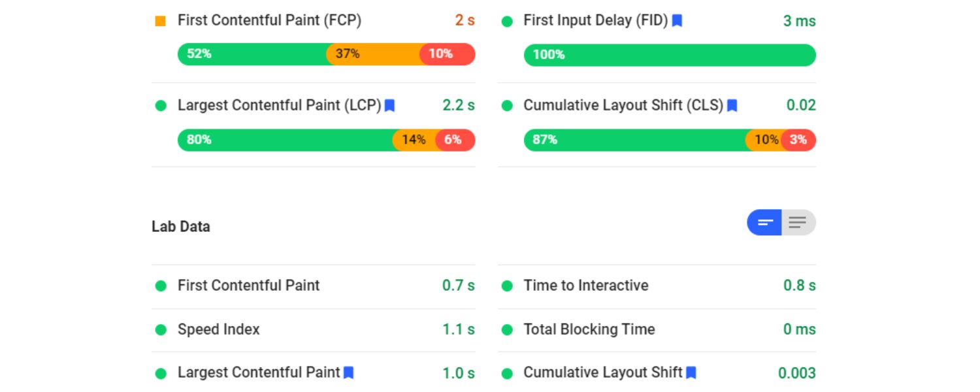This screenshot has height=392, width=980.
Task: Click the 2 s FCP value link
Action: tap(465, 20)
